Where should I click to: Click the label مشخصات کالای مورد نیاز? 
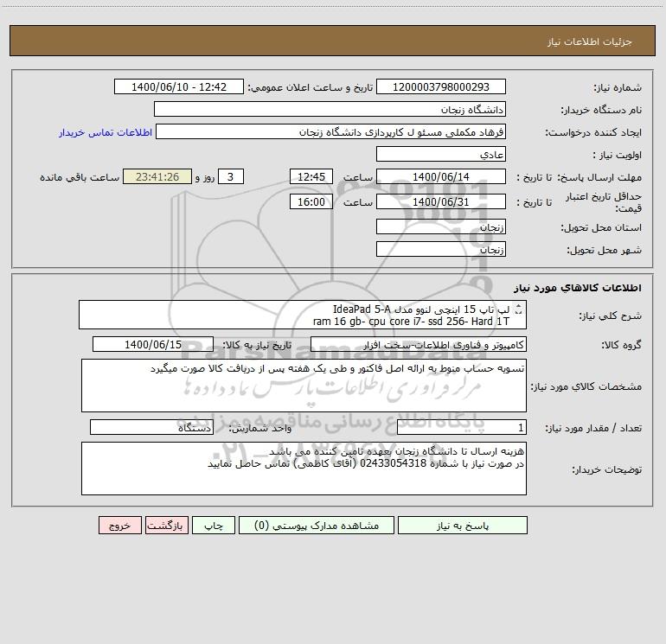pyautogui.click(x=586, y=386)
